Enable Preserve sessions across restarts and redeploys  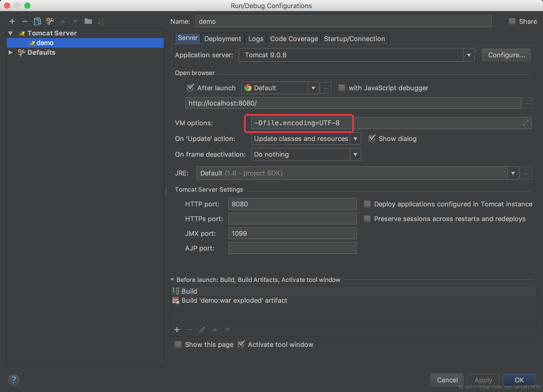367,219
